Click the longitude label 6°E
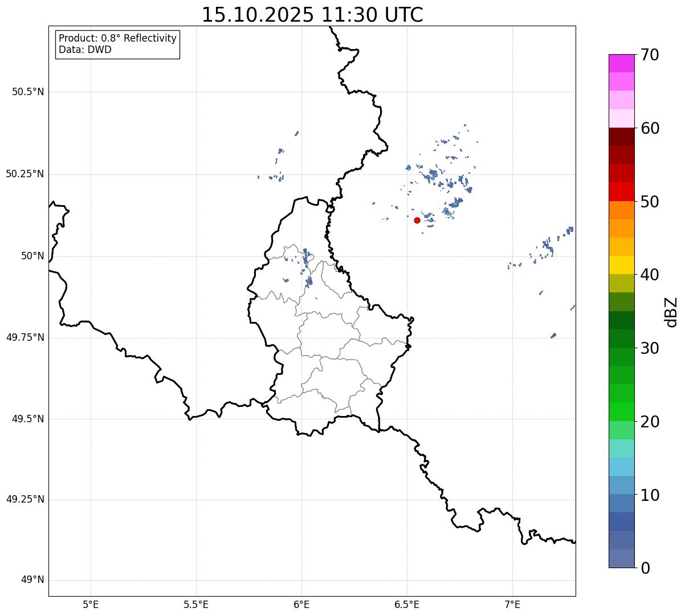Image resolution: width=685 pixels, height=616 pixels. pyautogui.click(x=301, y=605)
